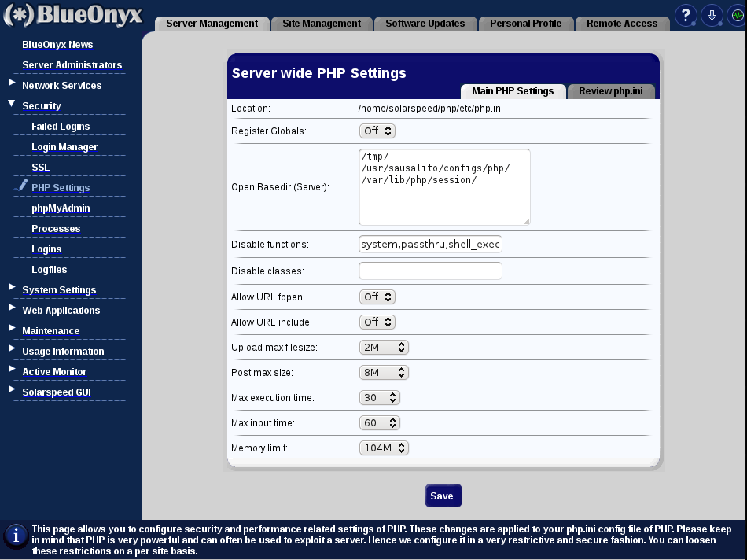
Task: Open Server Administrators link
Action: (72, 65)
